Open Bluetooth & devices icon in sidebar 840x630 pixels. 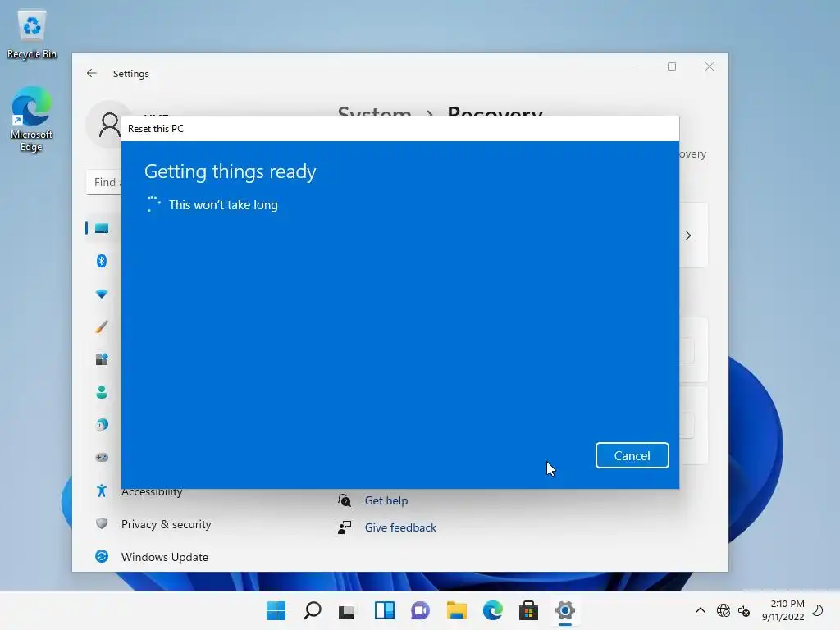click(101, 261)
